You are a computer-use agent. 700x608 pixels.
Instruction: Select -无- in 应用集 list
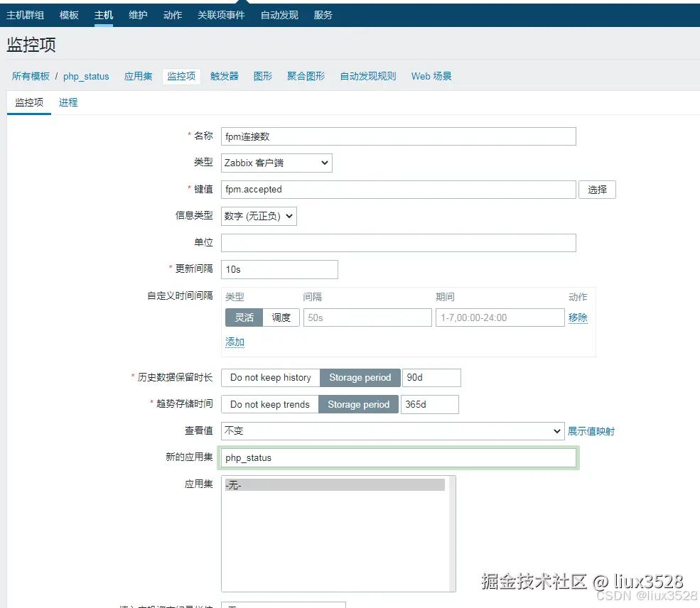[335, 485]
